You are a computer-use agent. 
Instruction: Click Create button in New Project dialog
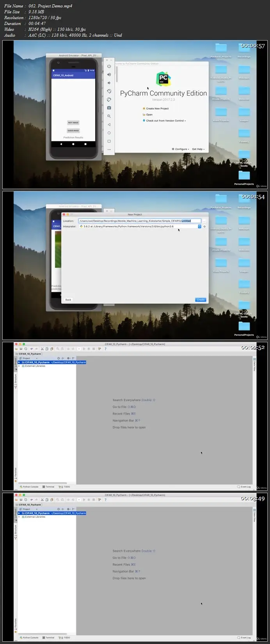pos(201,300)
